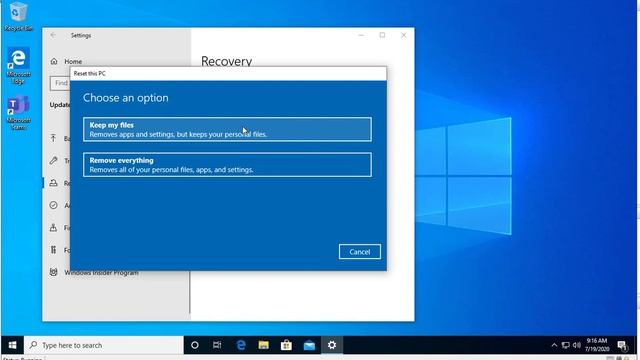Maximize the Settings window

pos(382,36)
